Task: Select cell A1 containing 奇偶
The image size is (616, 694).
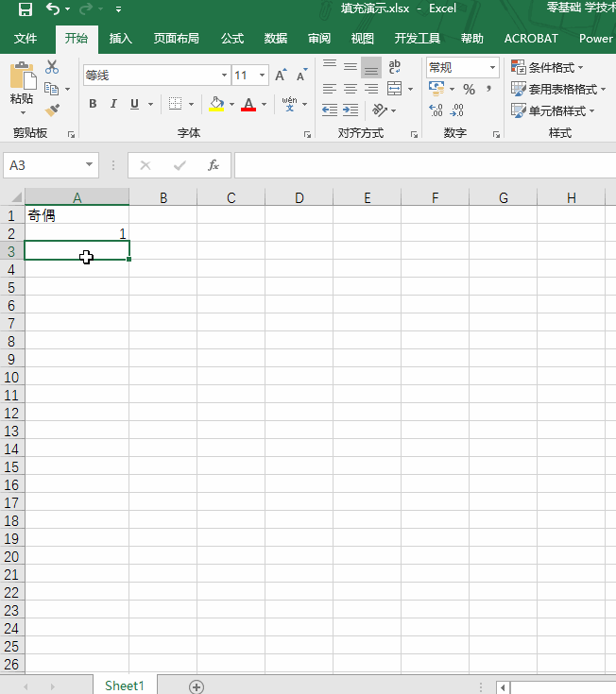Action: point(77,215)
